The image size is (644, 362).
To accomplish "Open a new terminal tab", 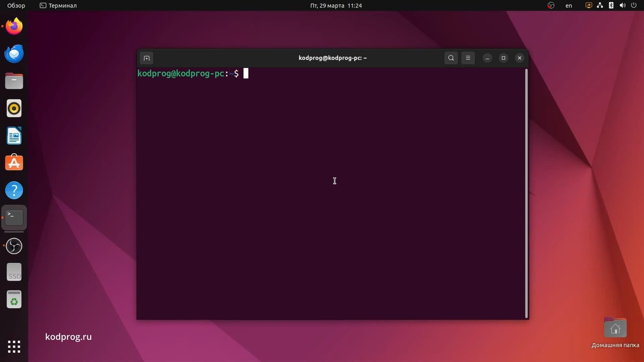I will [x=147, y=58].
